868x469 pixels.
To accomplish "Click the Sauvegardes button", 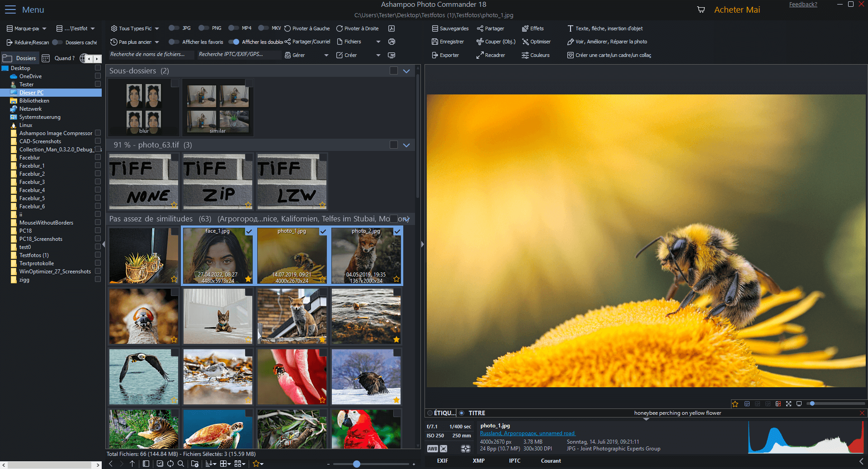I will 450,28.
